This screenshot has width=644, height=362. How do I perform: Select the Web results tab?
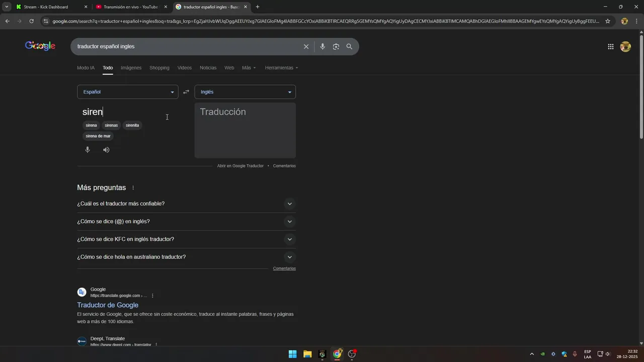click(x=229, y=68)
